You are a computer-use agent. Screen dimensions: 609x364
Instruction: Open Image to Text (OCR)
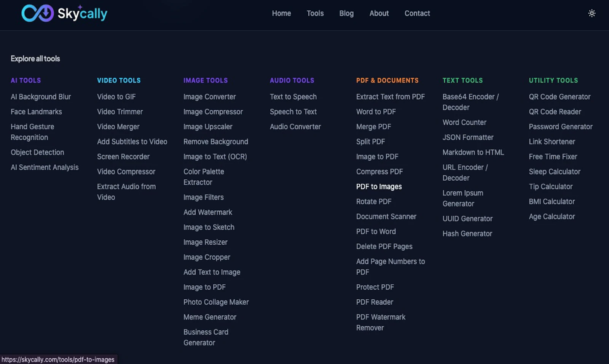pyautogui.click(x=215, y=157)
